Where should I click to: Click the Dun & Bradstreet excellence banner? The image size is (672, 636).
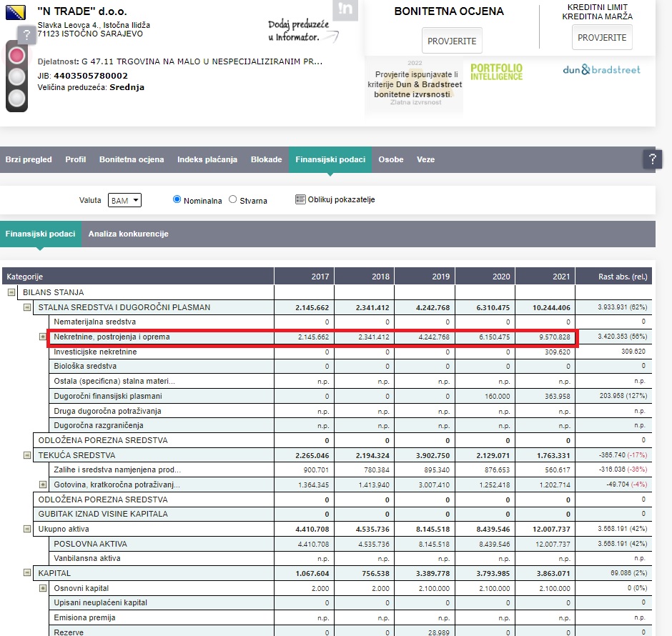(x=414, y=84)
